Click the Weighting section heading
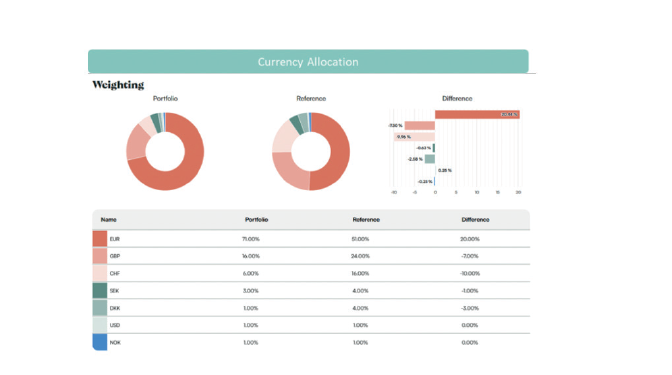Image resolution: width=672 pixels, height=375 pixels. click(118, 85)
